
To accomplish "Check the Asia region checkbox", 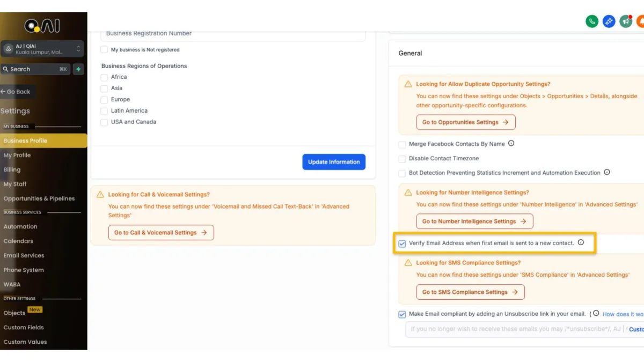I will click(x=105, y=88).
